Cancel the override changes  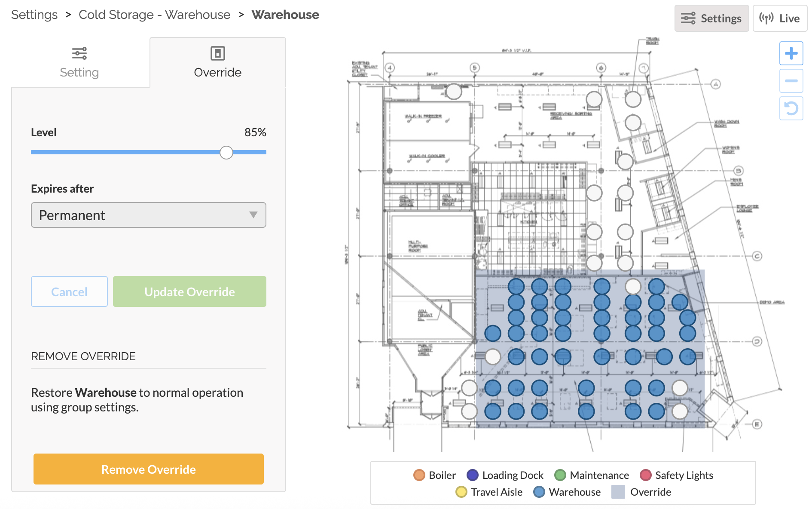[x=69, y=291]
